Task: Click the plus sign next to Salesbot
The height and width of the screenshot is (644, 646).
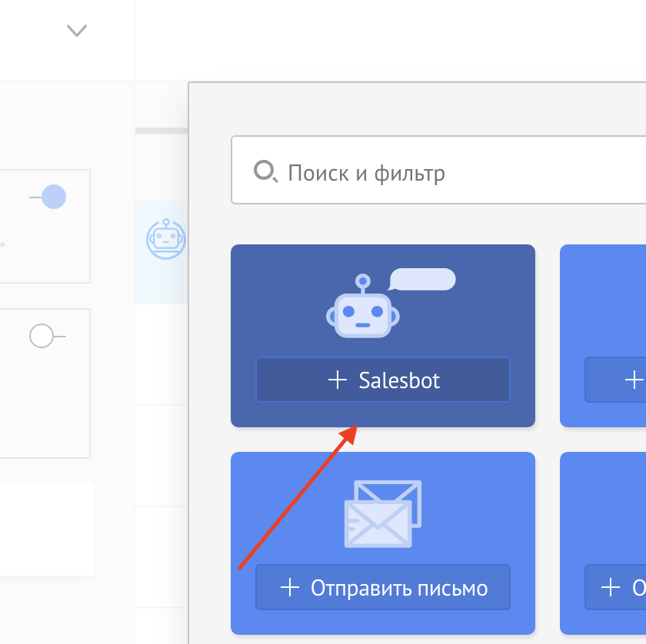Action: (x=338, y=380)
